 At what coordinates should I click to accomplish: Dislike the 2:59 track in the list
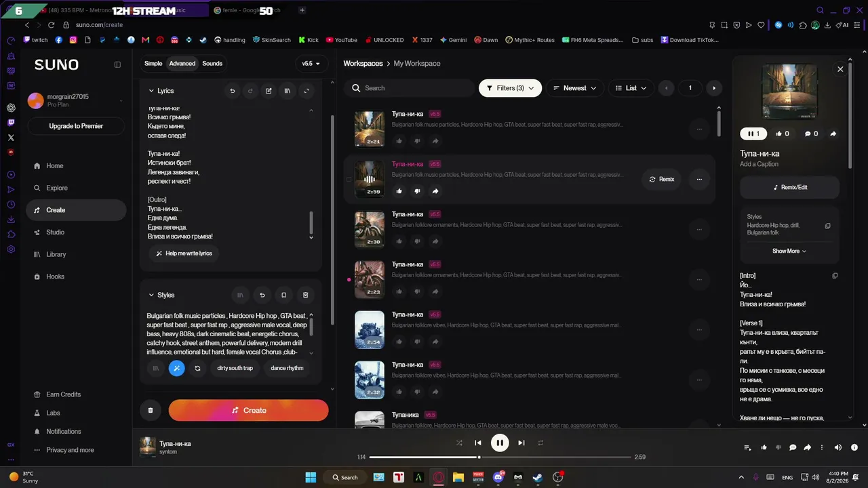[x=417, y=191]
